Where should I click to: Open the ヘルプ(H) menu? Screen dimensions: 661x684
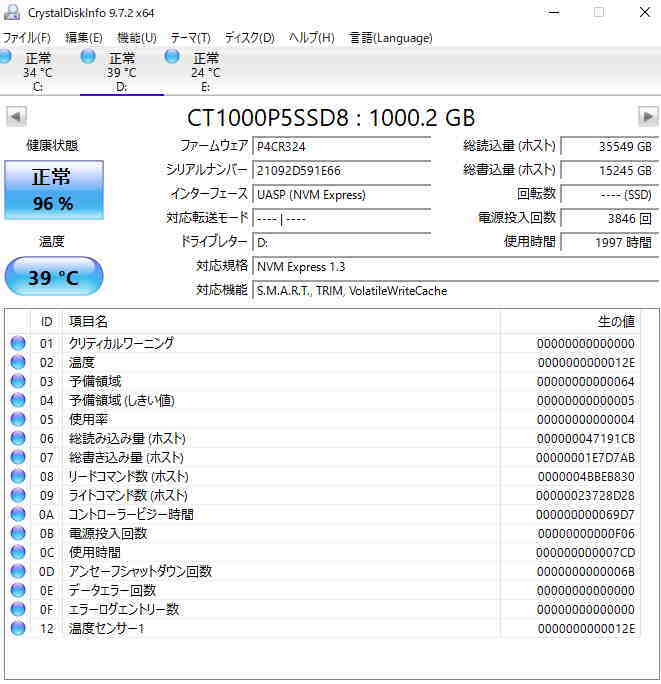[x=312, y=38]
